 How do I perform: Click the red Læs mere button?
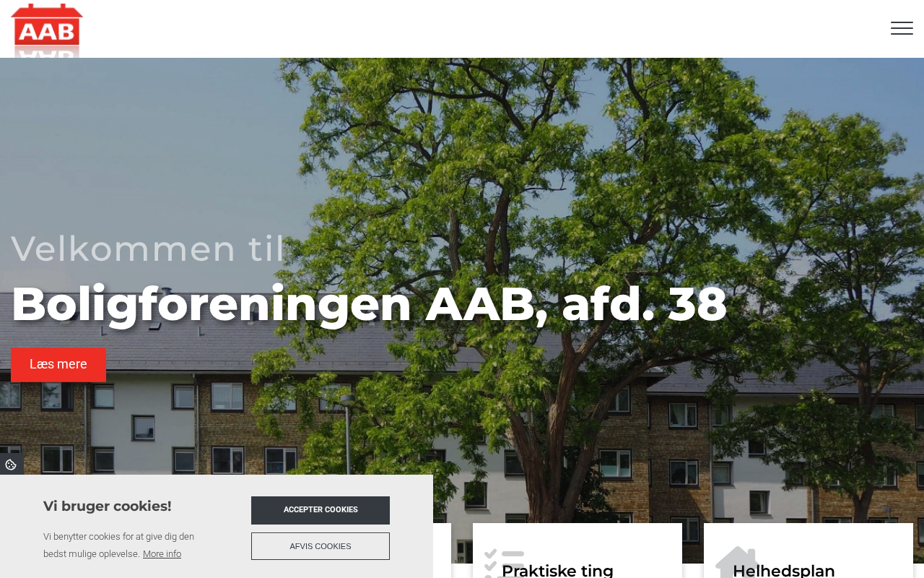58,365
